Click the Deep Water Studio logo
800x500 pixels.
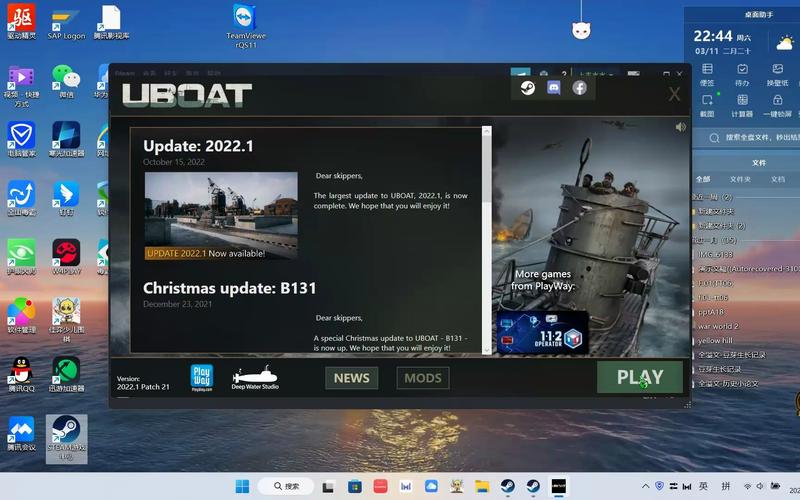coord(255,378)
